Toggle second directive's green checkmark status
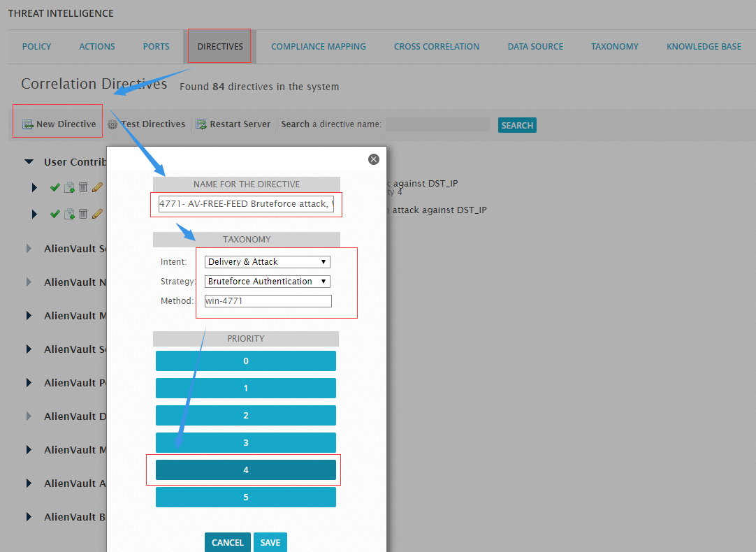The width and height of the screenshot is (756, 552). coord(55,214)
